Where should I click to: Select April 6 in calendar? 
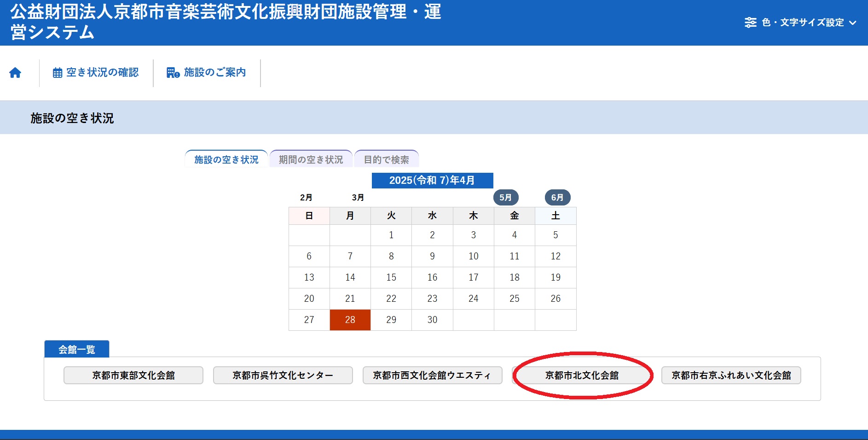click(x=309, y=256)
